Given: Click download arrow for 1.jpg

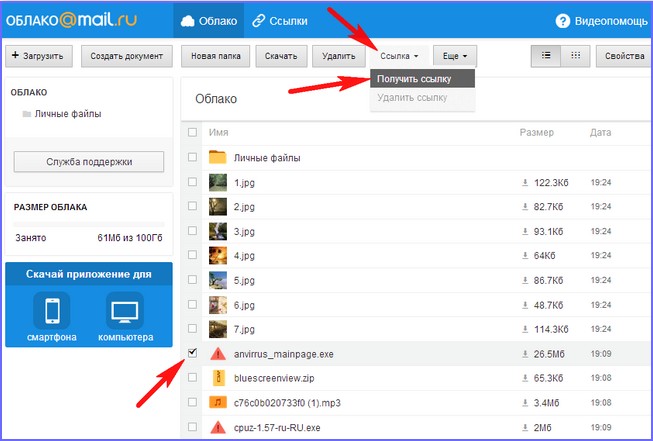Looking at the screenshot, I should 525,182.
